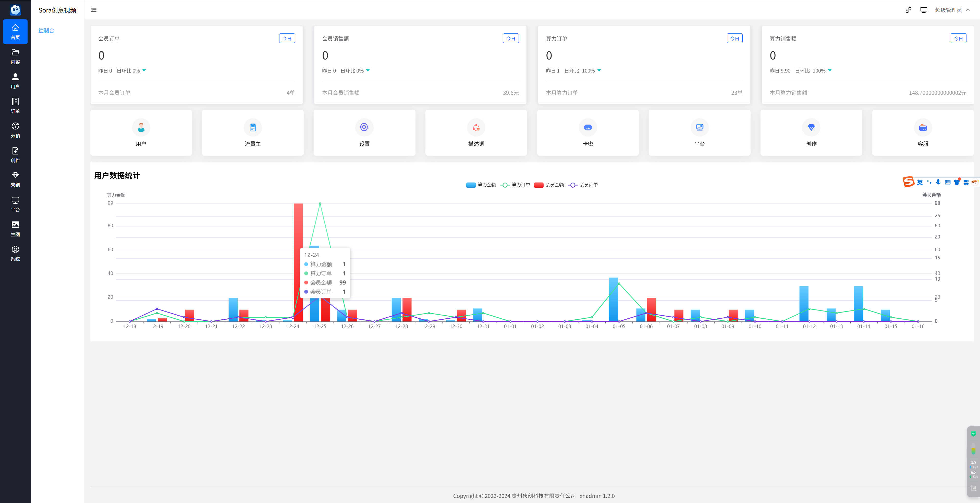The height and width of the screenshot is (503, 980).
Task: Toggle 算力订单 series in chart legend
Action: click(x=520, y=185)
